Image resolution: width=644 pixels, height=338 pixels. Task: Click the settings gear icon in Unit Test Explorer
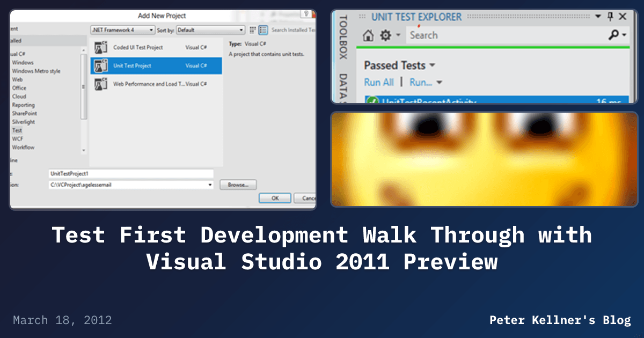coord(385,35)
